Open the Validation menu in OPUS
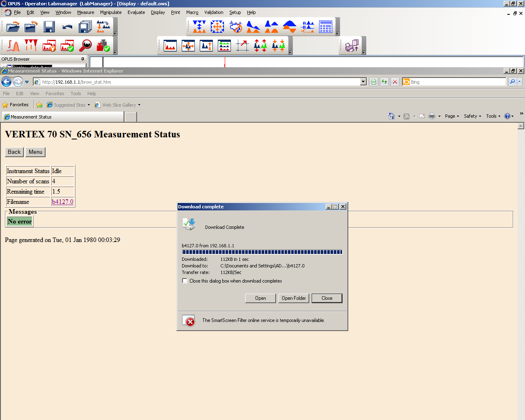This screenshot has width=525, height=420. 214,12
